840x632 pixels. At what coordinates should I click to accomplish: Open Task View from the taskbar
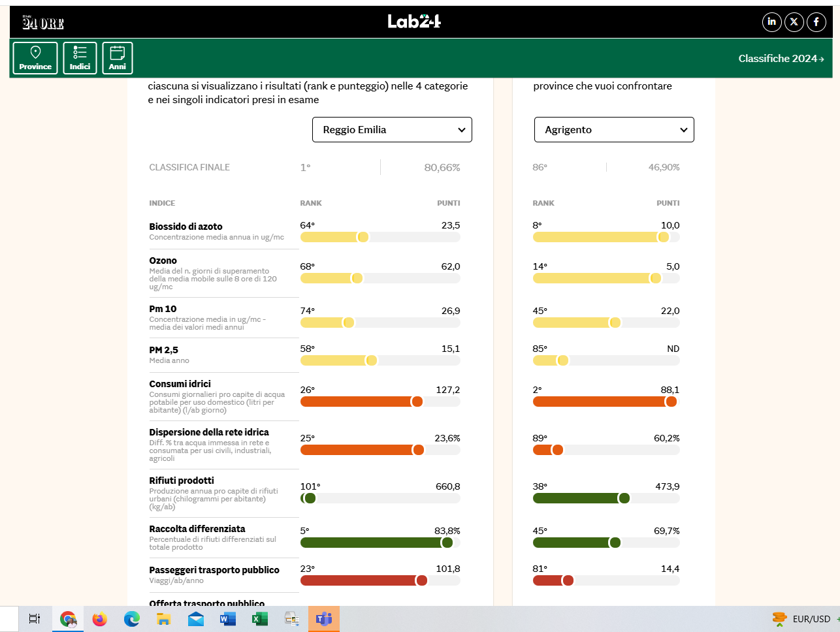point(35,619)
